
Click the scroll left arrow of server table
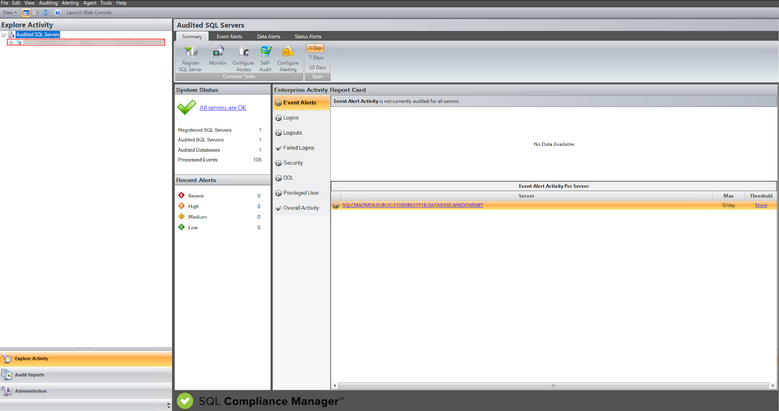pyautogui.click(x=335, y=385)
